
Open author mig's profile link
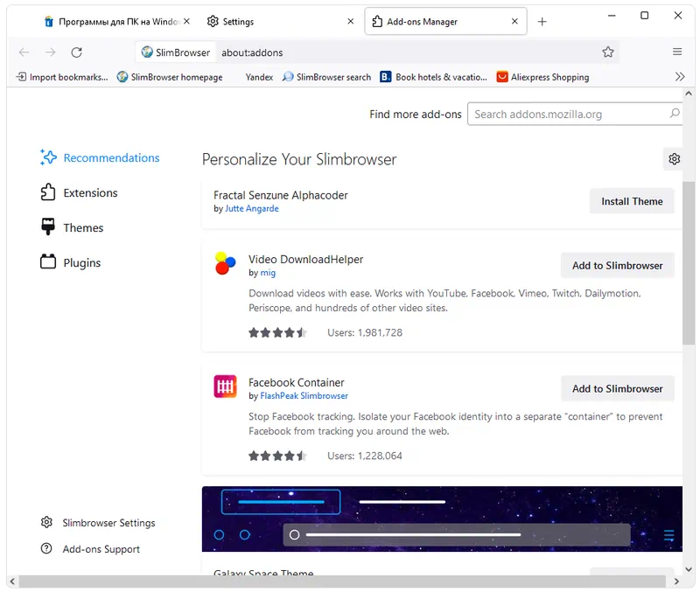pyautogui.click(x=268, y=273)
